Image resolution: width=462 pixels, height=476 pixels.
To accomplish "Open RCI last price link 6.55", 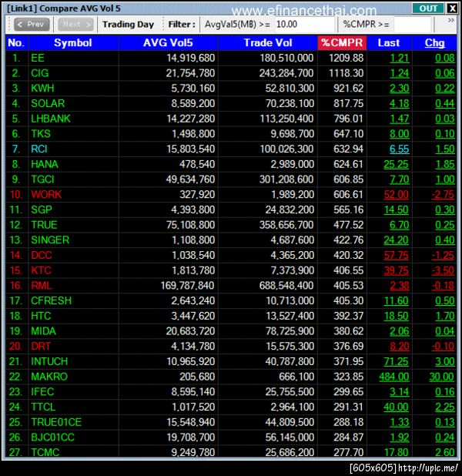I will tap(400, 149).
